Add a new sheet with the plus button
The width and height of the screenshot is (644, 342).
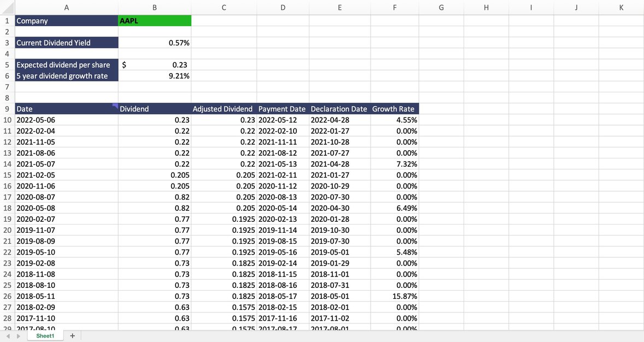[72, 335]
